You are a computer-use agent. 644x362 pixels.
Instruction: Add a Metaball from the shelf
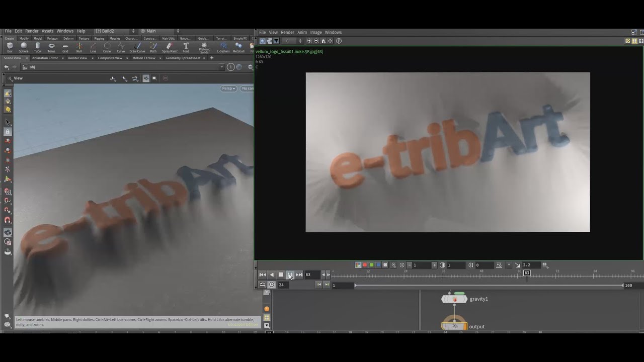coord(238,47)
